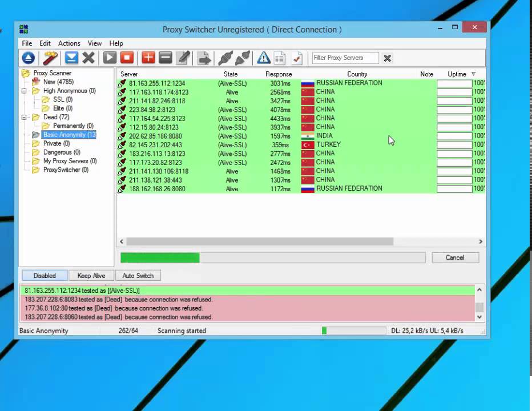The width and height of the screenshot is (532, 411).
Task: Select the Dangerous (0) folder
Action: tap(62, 152)
